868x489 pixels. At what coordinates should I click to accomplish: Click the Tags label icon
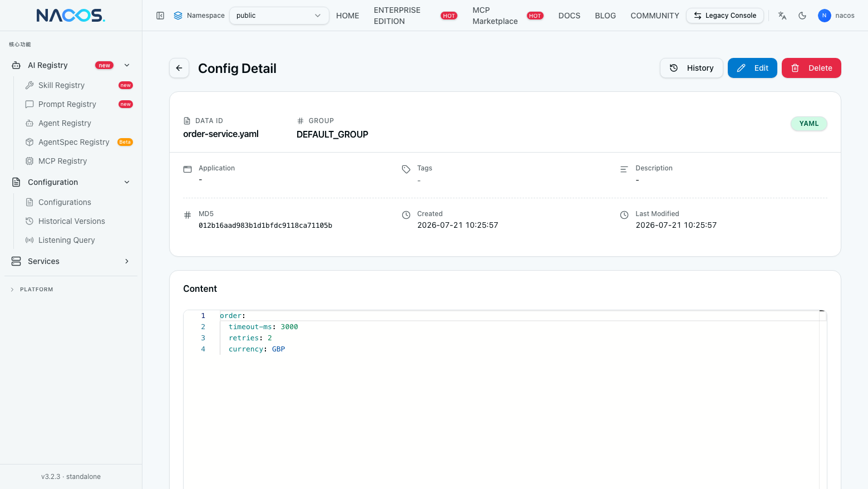406,169
